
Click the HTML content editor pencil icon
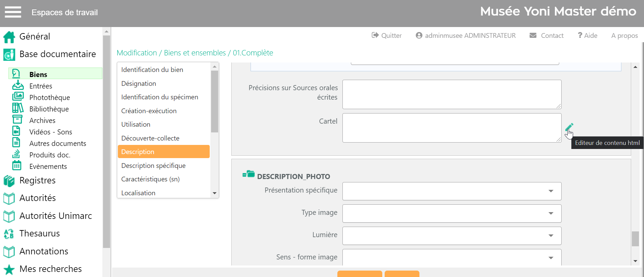coord(569,127)
